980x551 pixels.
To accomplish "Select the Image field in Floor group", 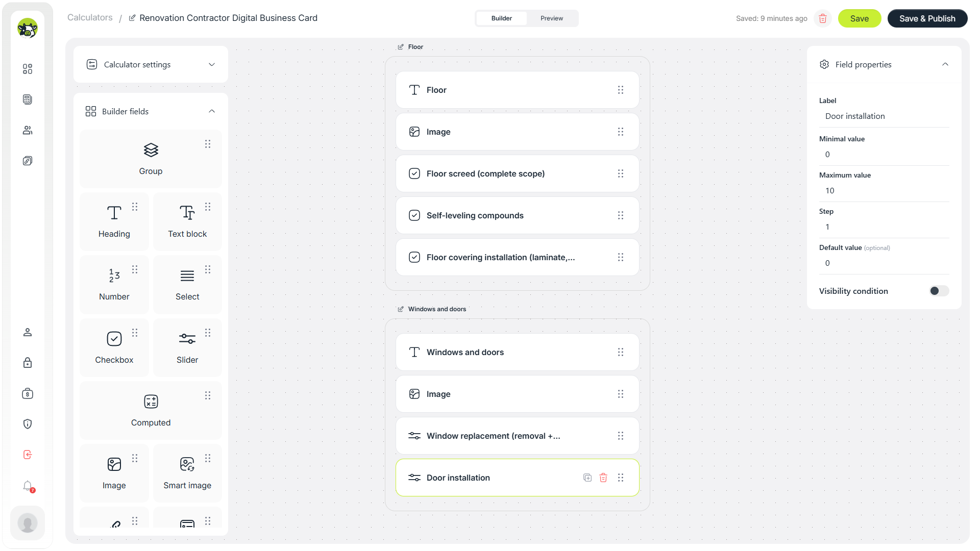I will click(x=517, y=132).
